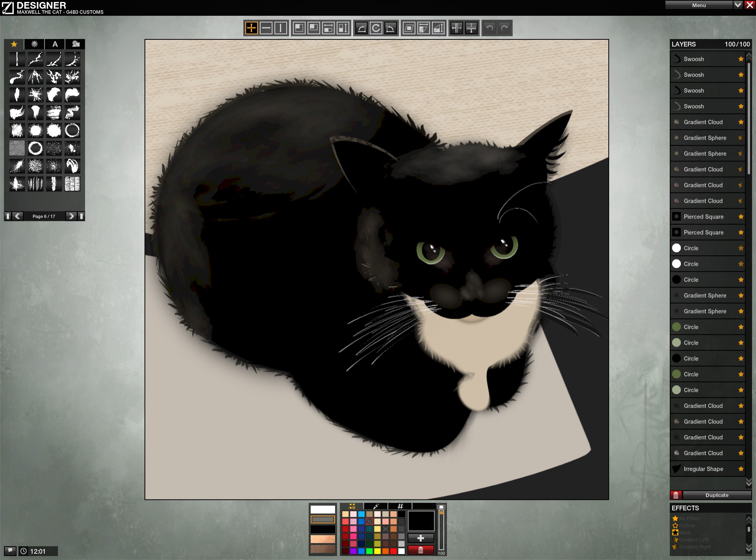This screenshot has height=560, width=756.
Task: Open the hex code '#' color tab
Action: 400,506
